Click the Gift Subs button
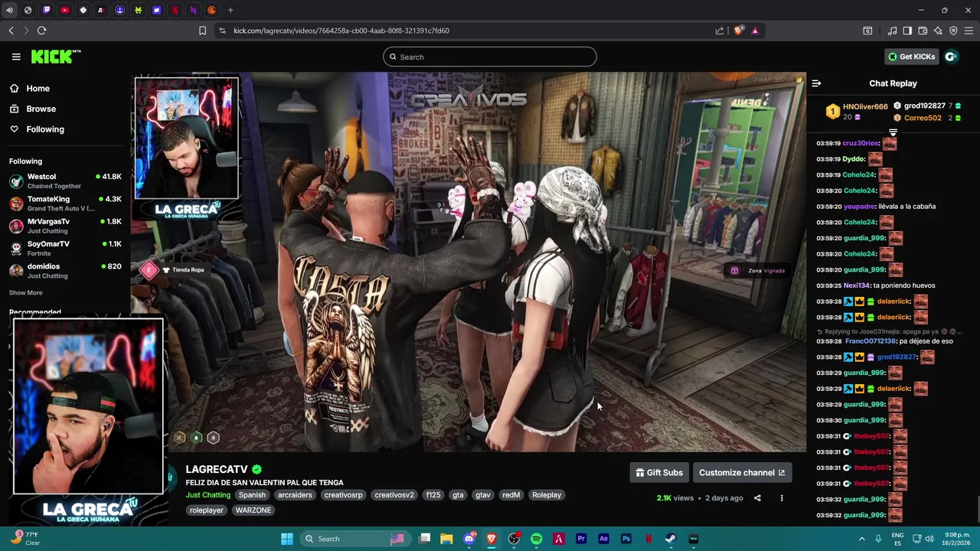Screen dimensions: 980x551 tap(659, 473)
